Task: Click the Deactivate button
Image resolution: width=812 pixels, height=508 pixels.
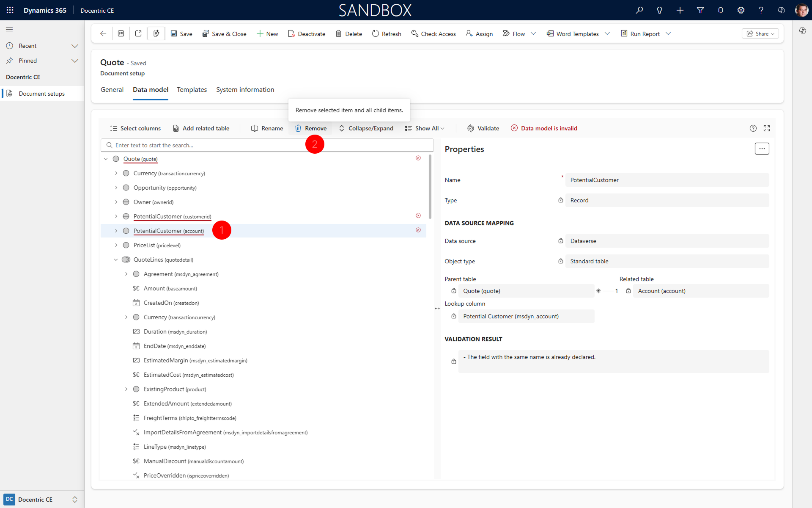Action: coord(307,33)
